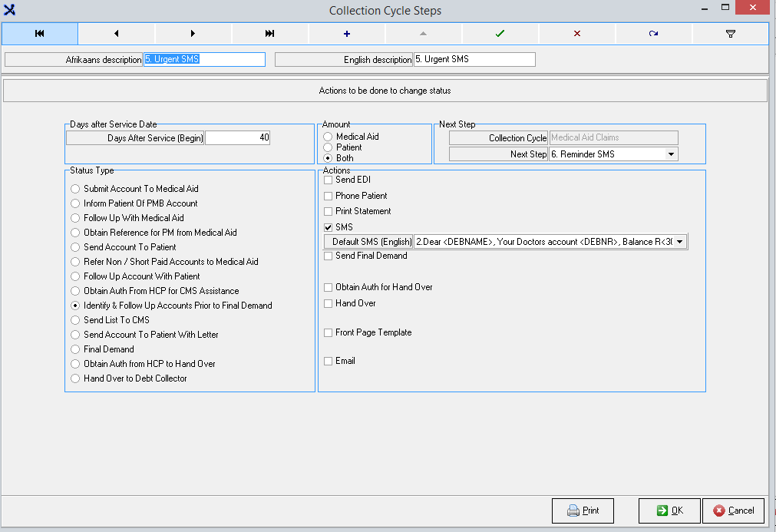This screenshot has height=532, width=776.
Task: Confirm with the OK button
Action: [x=669, y=511]
